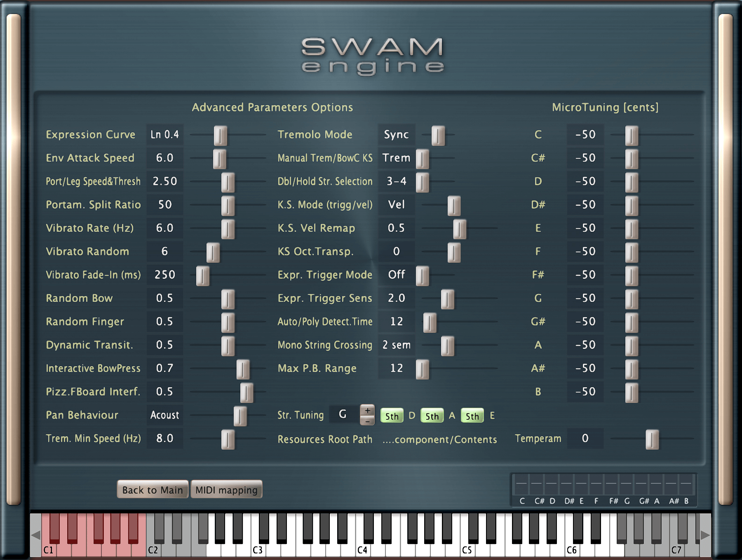
Task: Click the K.S. Mode value showing Vel
Action: click(396, 205)
